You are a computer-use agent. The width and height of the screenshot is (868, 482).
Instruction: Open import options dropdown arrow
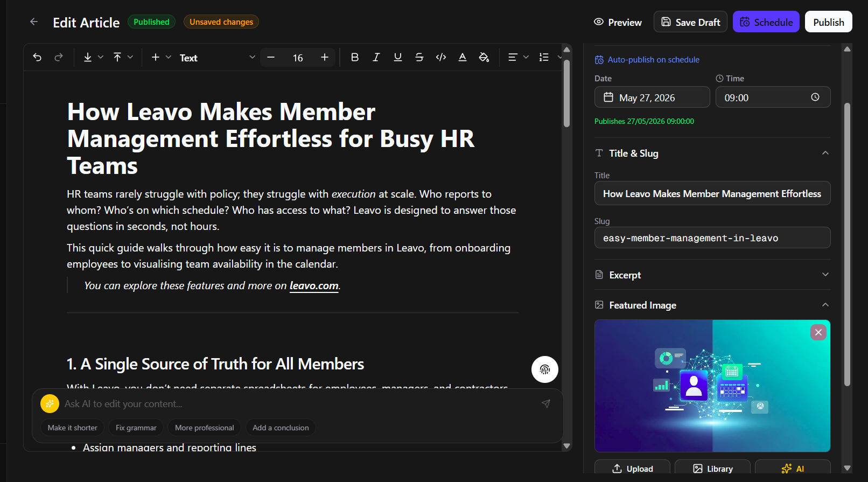point(100,57)
